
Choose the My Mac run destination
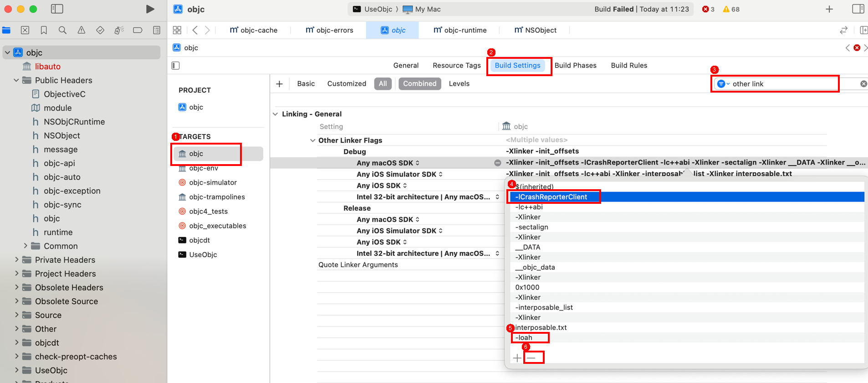coord(422,9)
